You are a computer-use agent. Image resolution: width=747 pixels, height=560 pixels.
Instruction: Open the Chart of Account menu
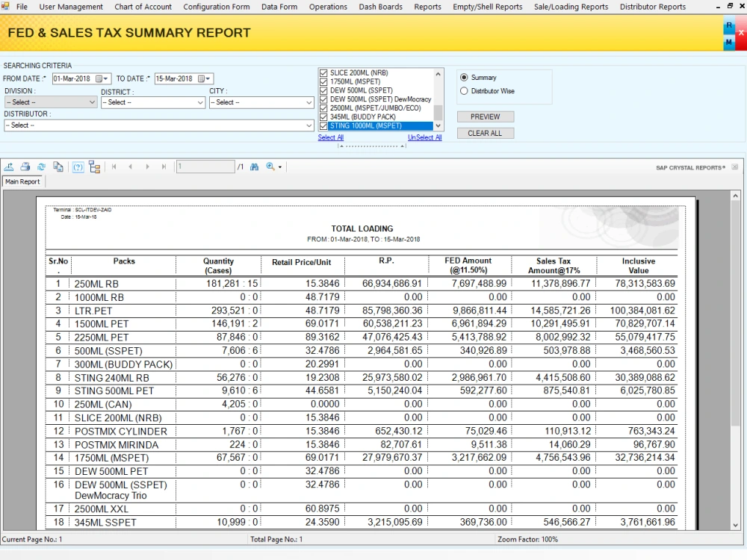point(143,7)
